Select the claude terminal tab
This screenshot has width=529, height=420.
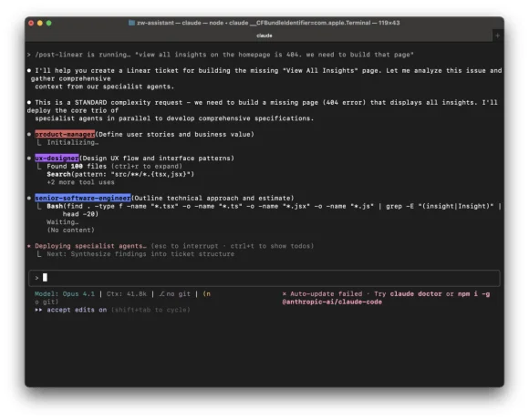click(x=264, y=36)
